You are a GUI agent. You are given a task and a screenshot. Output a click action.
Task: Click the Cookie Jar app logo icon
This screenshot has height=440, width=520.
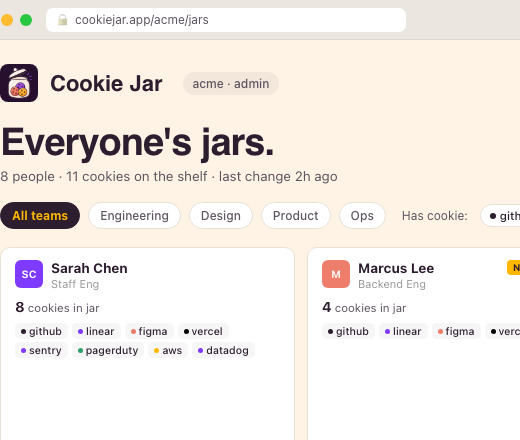pyautogui.click(x=19, y=83)
